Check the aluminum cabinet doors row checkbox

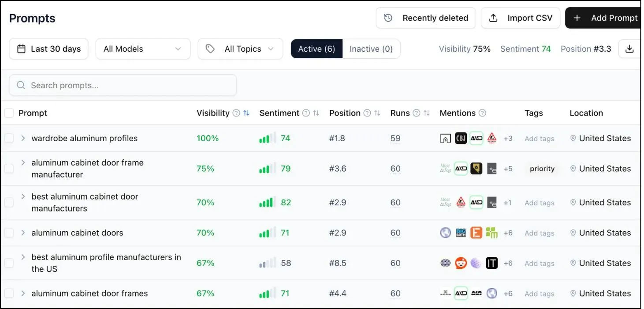pyautogui.click(x=9, y=233)
